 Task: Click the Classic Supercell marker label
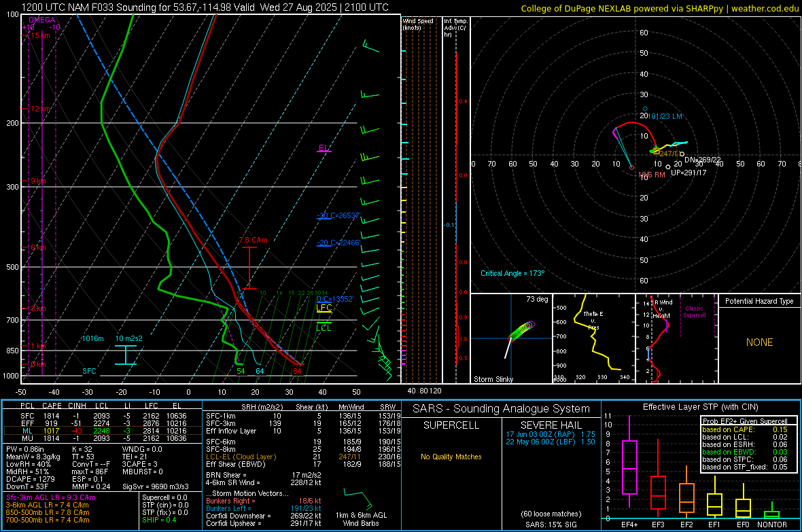695,312
